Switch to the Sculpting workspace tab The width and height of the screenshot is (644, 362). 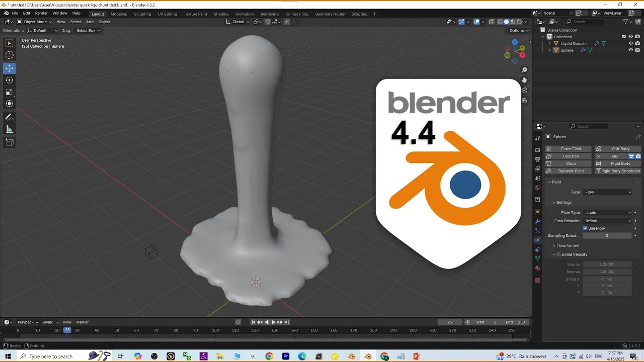tap(142, 14)
